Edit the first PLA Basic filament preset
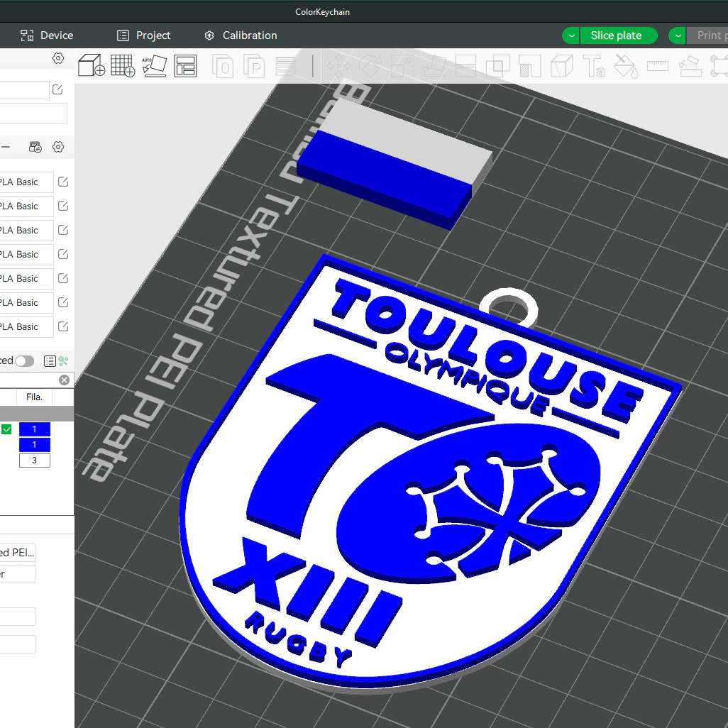This screenshot has width=728, height=728. coord(63,182)
